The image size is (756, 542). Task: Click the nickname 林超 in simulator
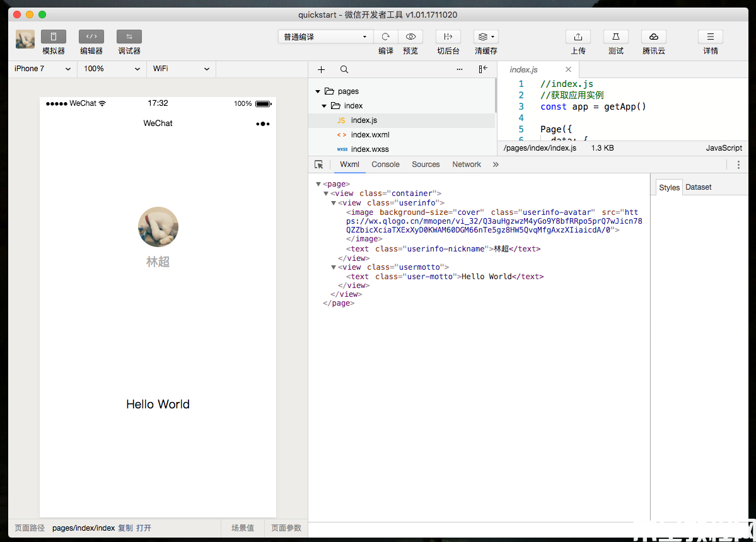click(158, 262)
